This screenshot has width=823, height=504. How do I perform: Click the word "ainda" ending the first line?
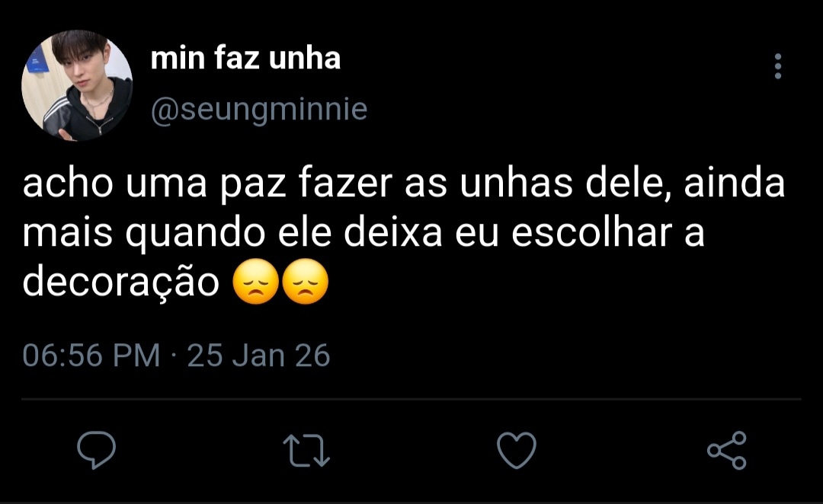point(735,187)
